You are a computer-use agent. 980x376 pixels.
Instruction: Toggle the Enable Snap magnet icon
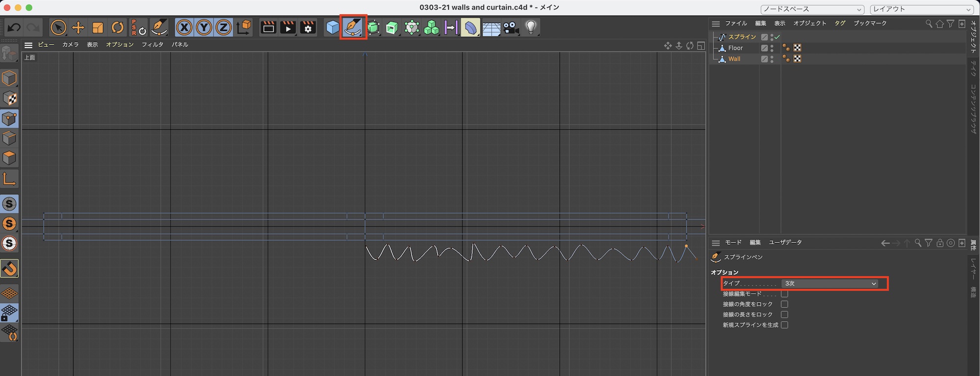[x=9, y=268]
